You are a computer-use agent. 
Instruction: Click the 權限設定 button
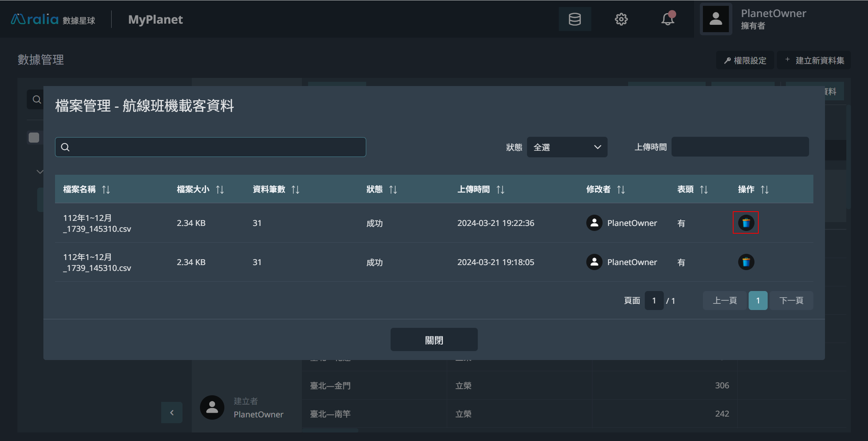(x=745, y=60)
